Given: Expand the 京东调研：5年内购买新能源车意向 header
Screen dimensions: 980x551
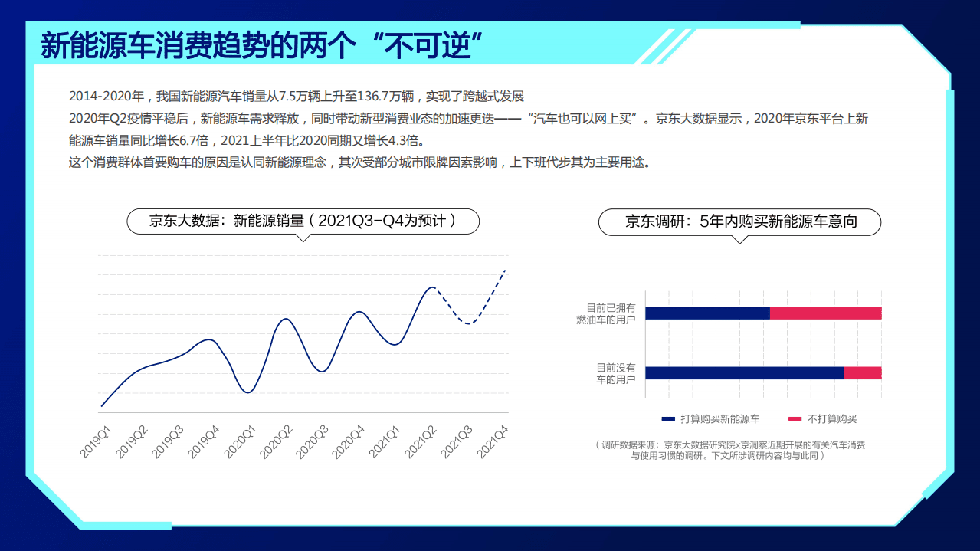Looking at the screenshot, I should [738, 221].
